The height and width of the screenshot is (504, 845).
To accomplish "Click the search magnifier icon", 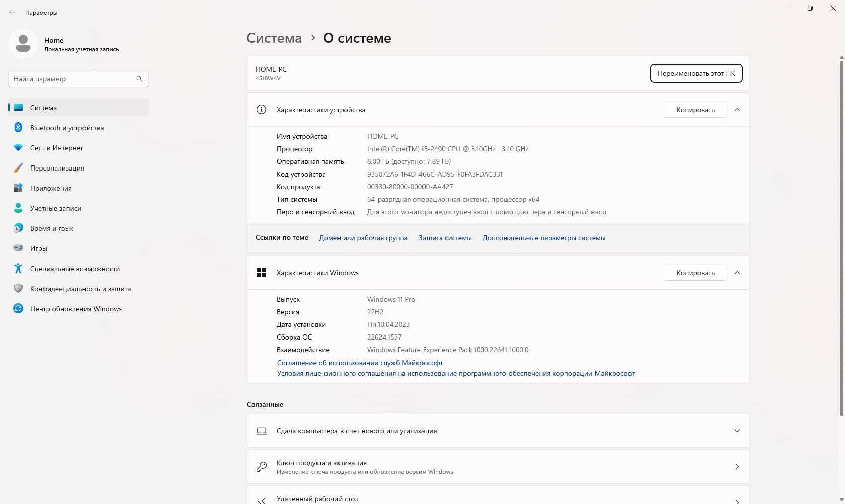I will click(139, 79).
